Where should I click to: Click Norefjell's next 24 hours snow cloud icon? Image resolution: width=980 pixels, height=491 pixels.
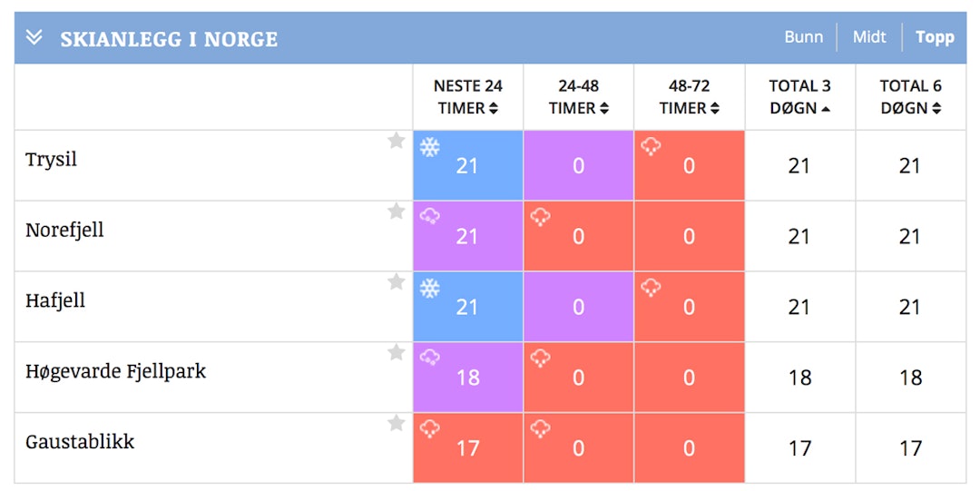tap(430, 217)
